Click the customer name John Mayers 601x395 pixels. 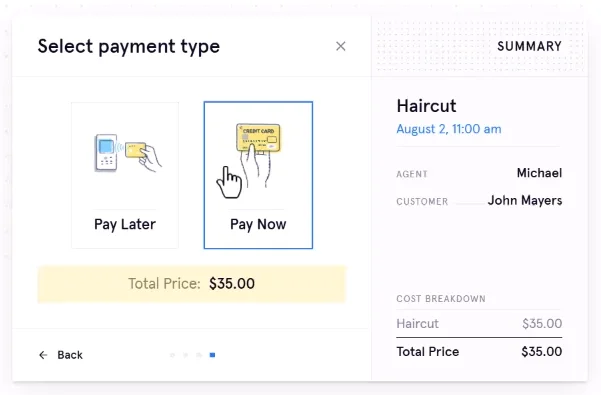pos(525,200)
